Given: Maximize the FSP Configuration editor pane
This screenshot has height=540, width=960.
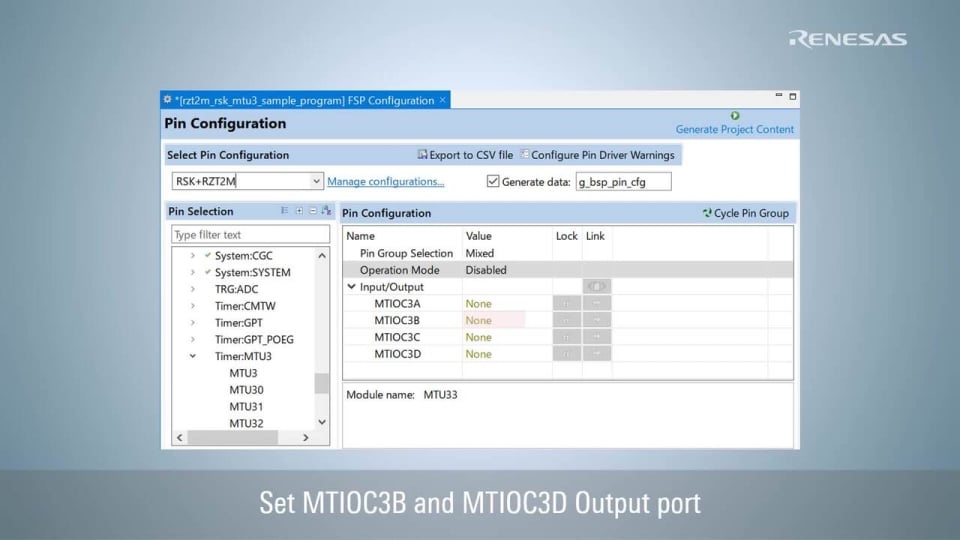Looking at the screenshot, I should [792, 96].
